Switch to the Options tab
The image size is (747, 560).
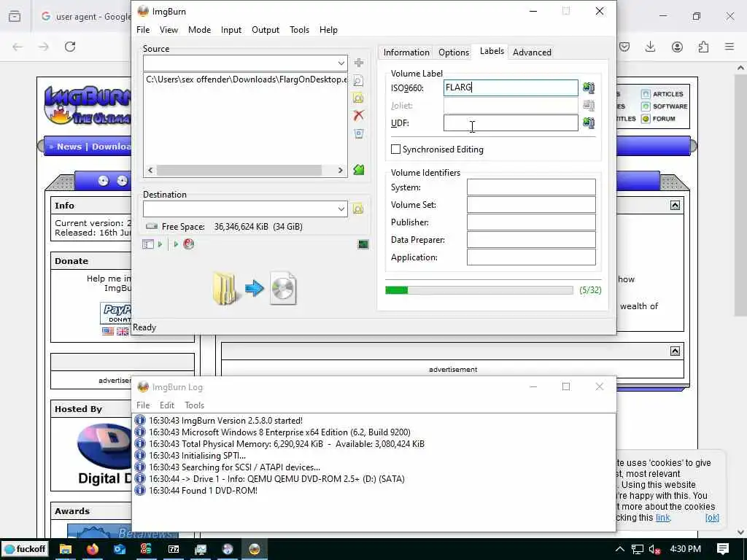[x=454, y=52]
